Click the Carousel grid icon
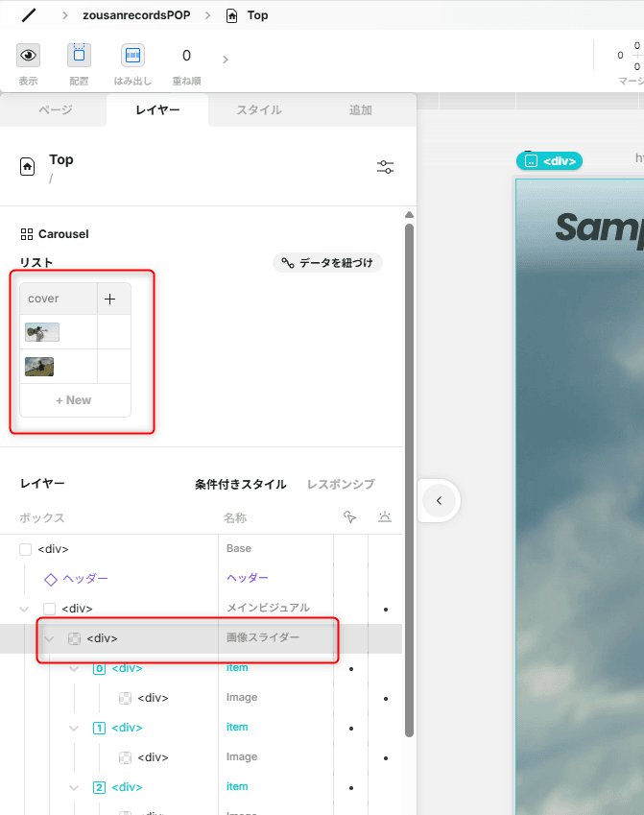This screenshot has height=815, width=644. (27, 234)
